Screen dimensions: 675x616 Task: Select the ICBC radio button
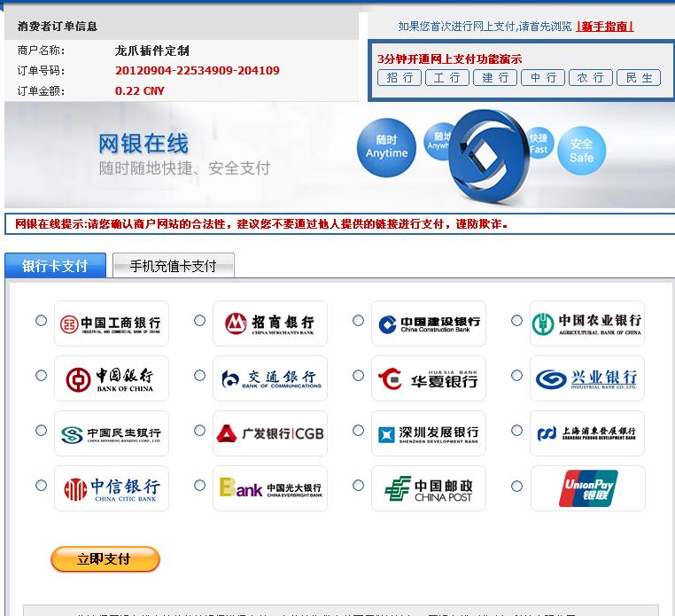(x=42, y=321)
